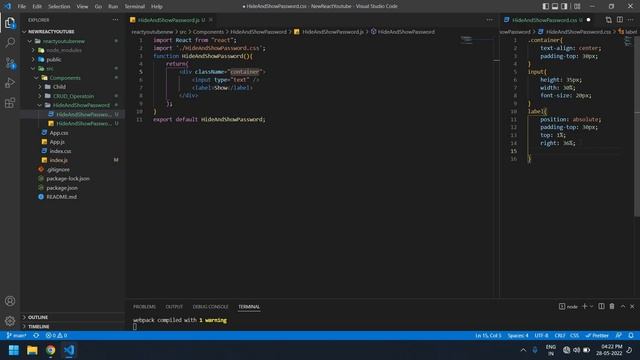Viewport: 640px width, 360px height.
Task: Open errors and warnings count in status bar
Action: [x=56, y=336]
